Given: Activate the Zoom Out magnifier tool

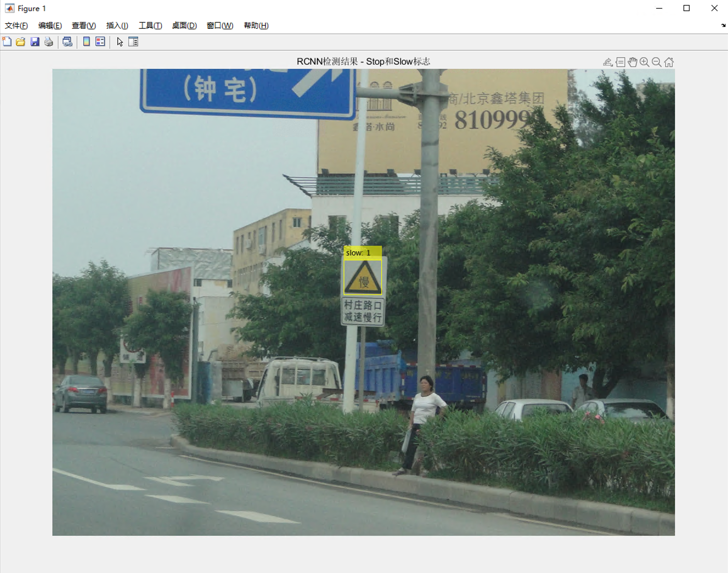Looking at the screenshot, I should pyautogui.click(x=657, y=62).
